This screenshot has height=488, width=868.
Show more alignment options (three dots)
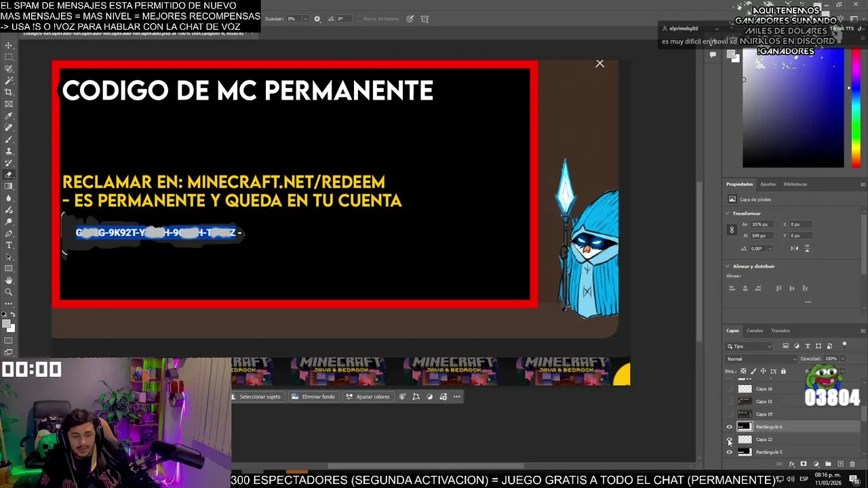pyautogui.click(x=808, y=302)
